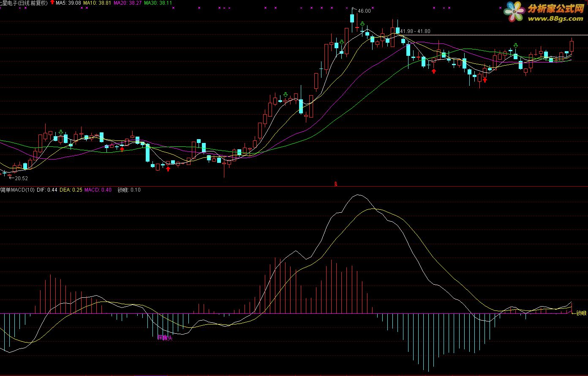Click the 46.00 high price label
Viewport: 588px width, 376px height.
(364, 11)
